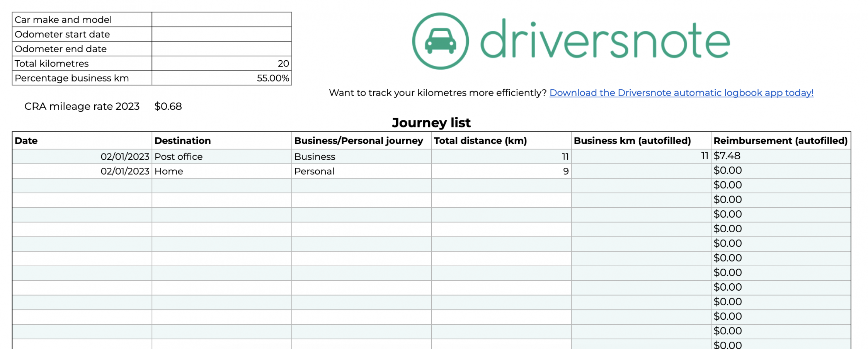868x349 pixels.
Task: Select the Business km (autofilled) column header
Action: point(641,141)
